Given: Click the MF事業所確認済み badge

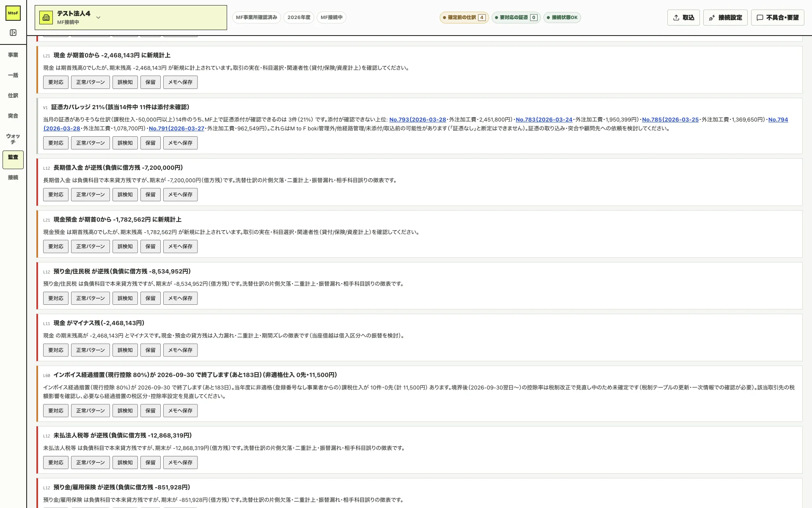Looking at the screenshot, I should pyautogui.click(x=256, y=17).
